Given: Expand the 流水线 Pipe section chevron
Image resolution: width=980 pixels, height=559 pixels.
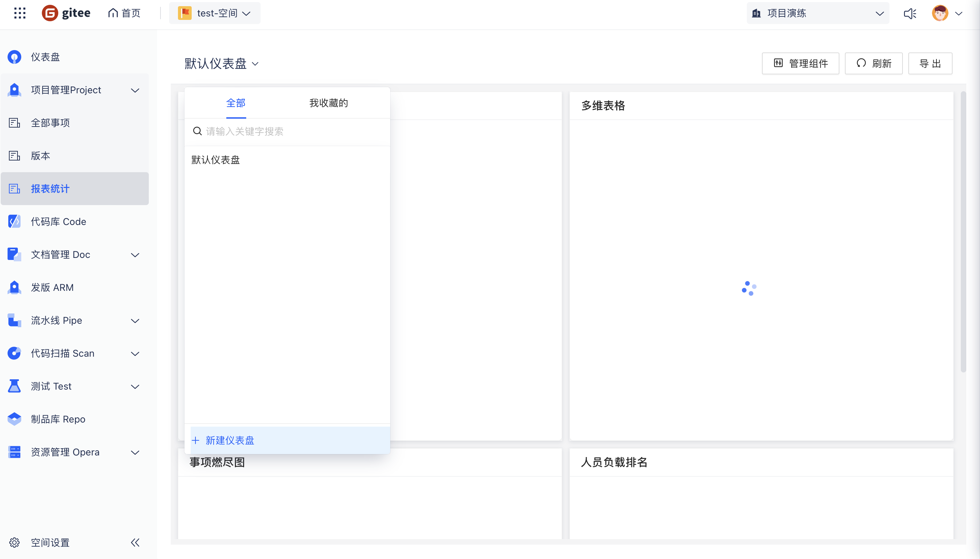Looking at the screenshot, I should pos(135,321).
